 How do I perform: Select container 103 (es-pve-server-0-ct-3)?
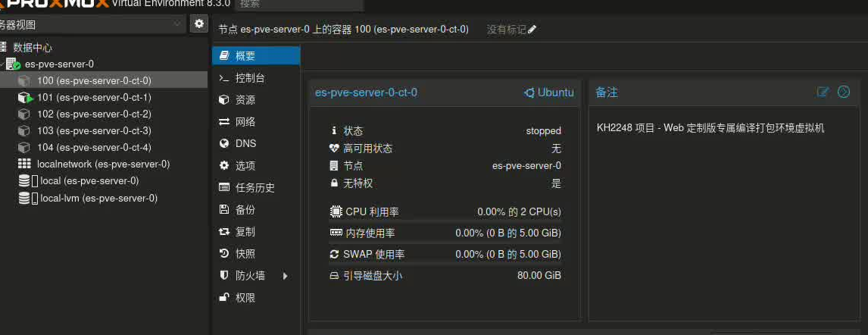[94, 131]
